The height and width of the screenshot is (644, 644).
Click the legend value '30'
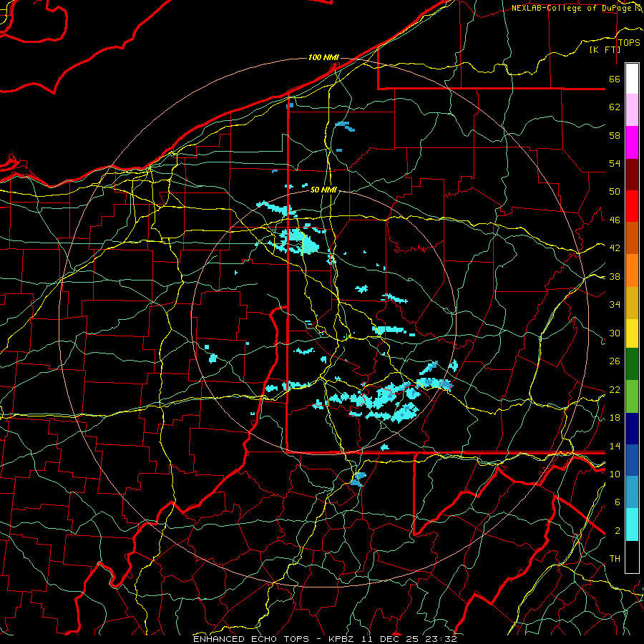[x=615, y=333]
